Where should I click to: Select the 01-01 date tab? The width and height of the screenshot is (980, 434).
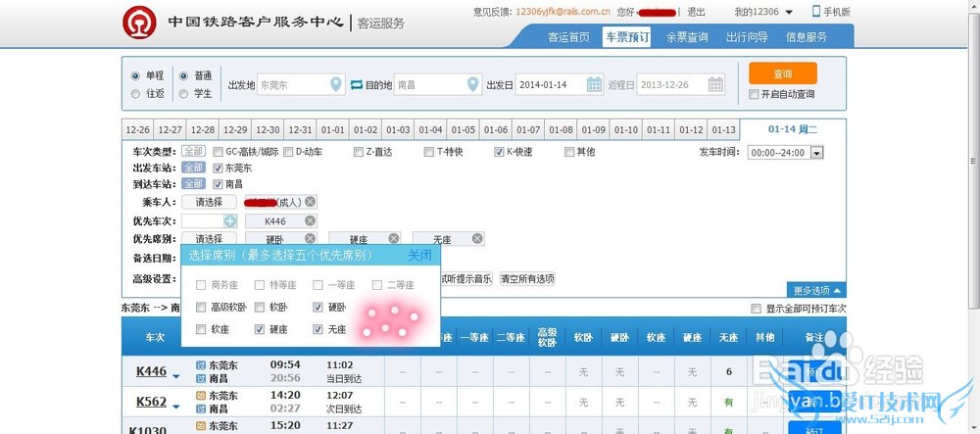click(332, 130)
